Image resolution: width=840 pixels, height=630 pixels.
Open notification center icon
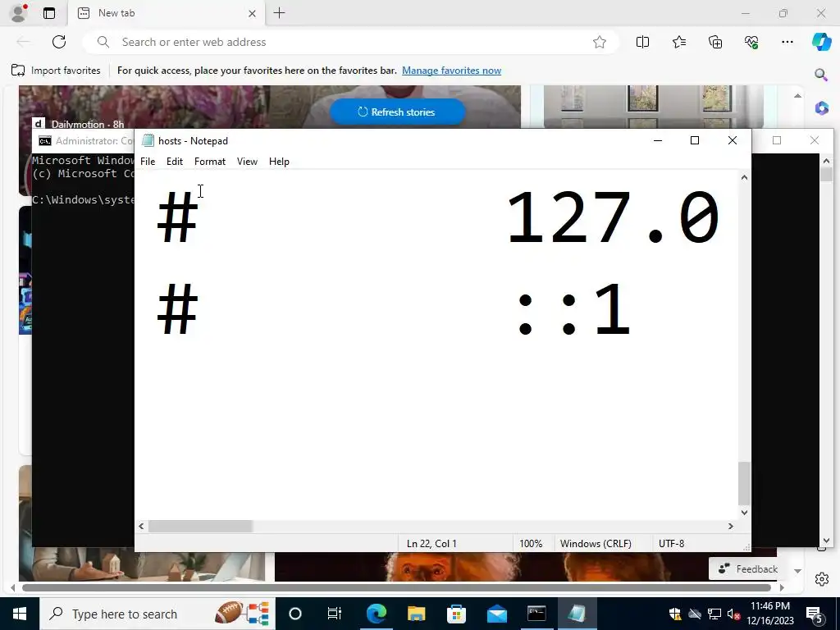pos(815,614)
